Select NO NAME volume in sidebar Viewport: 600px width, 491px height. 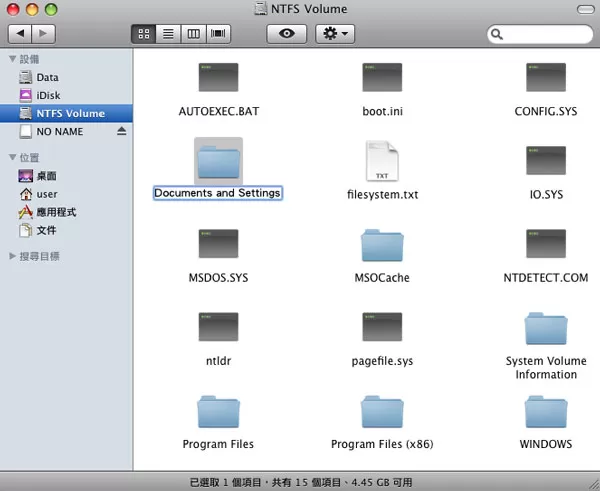(x=66, y=131)
